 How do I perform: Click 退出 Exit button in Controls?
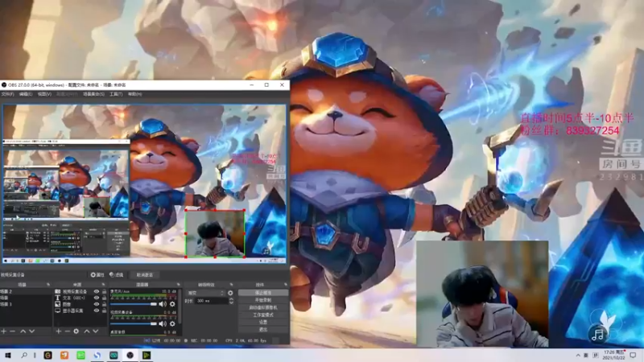coord(263,330)
